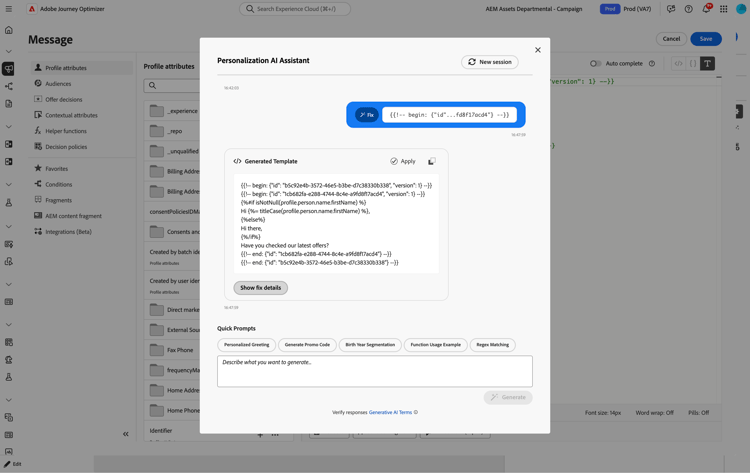Close the Personalization AI Assistant dialog

(x=538, y=50)
